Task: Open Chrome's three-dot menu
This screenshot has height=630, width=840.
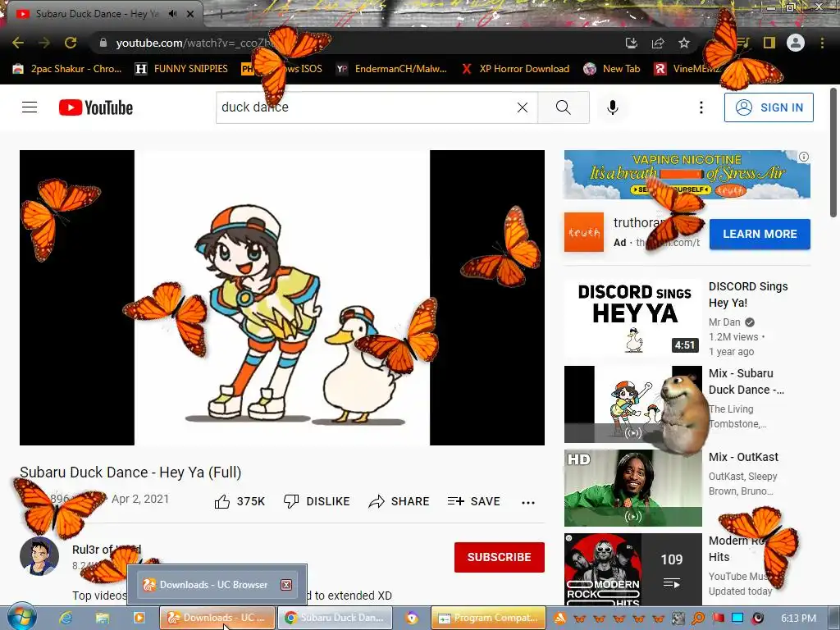Action: click(x=822, y=43)
